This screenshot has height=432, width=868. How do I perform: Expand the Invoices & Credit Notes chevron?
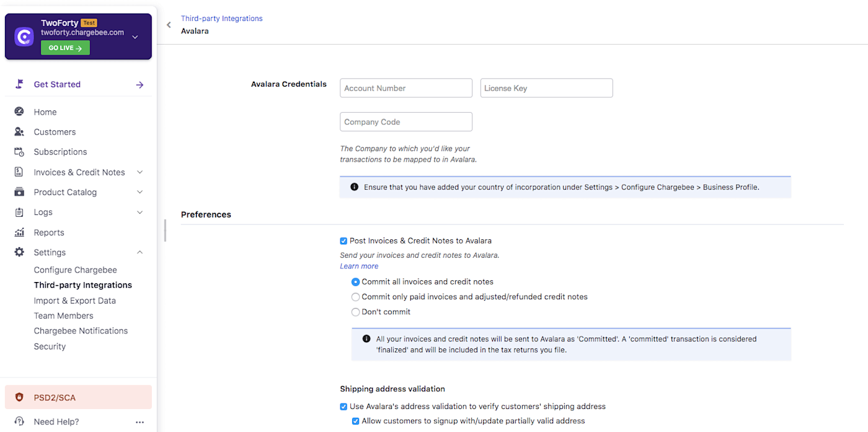pos(139,172)
